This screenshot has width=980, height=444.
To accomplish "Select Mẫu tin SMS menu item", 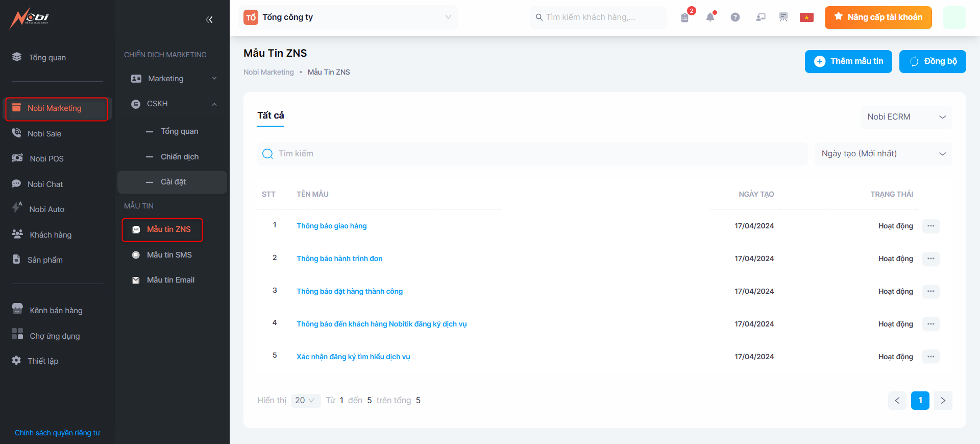I will (x=169, y=255).
